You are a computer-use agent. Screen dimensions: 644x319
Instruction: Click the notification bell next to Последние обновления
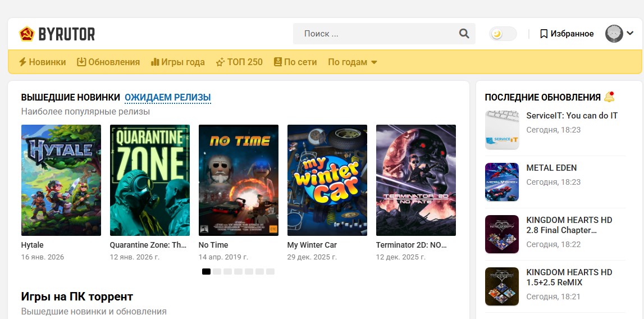pos(609,97)
